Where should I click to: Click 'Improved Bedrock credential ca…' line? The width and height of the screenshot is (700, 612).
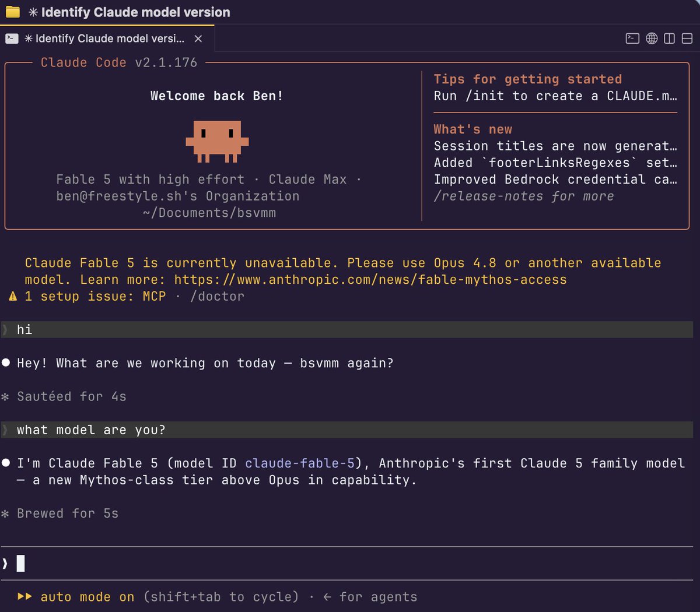click(555, 180)
